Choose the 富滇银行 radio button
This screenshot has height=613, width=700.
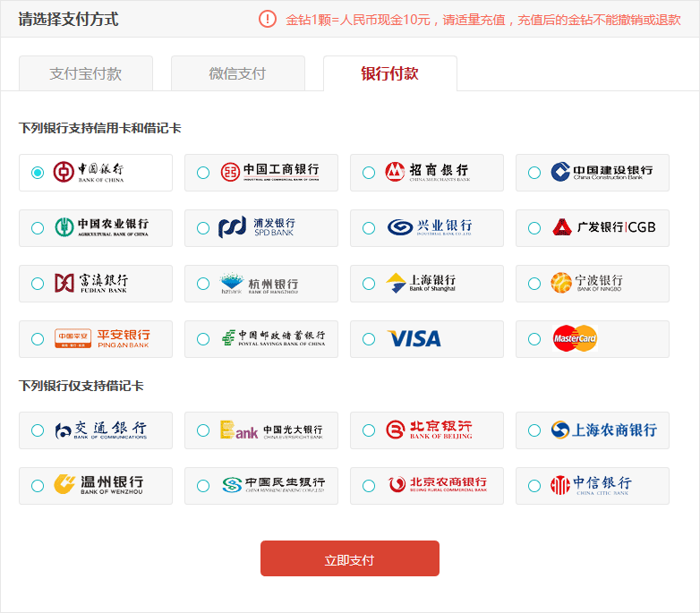pyautogui.click(x=38, y=284)
